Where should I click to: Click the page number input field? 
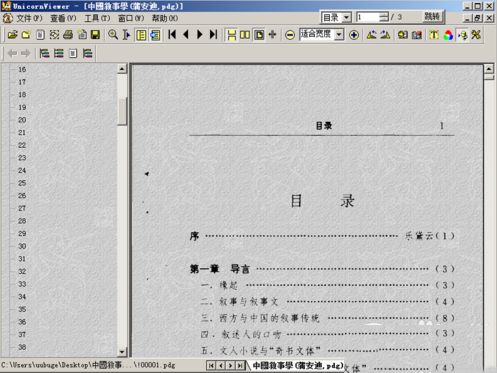[x=368, y=17]
